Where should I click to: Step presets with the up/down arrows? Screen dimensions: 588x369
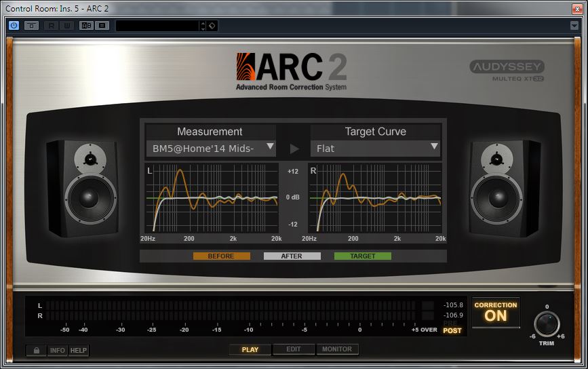point(203,26)
